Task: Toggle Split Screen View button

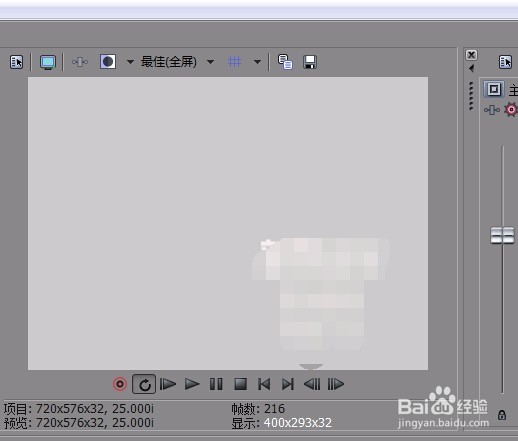Action: pos(108,62)
